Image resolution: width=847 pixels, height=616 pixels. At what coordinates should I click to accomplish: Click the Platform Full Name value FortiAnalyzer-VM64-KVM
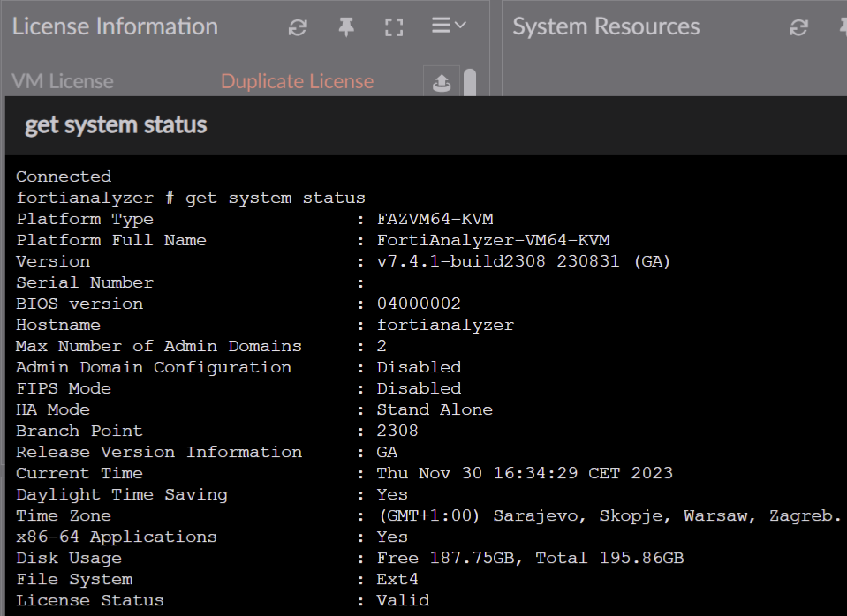click(x=493, y=240)
